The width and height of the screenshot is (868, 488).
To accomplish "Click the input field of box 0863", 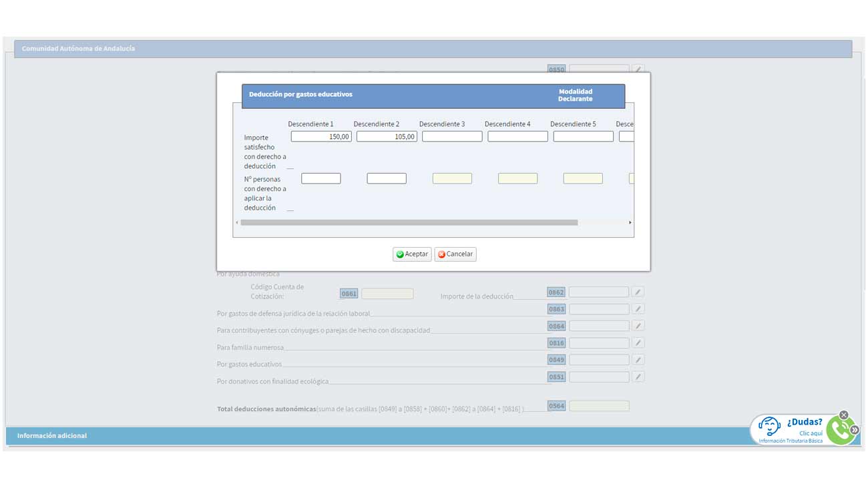I will pyautogui.click(x=599, y=309).
